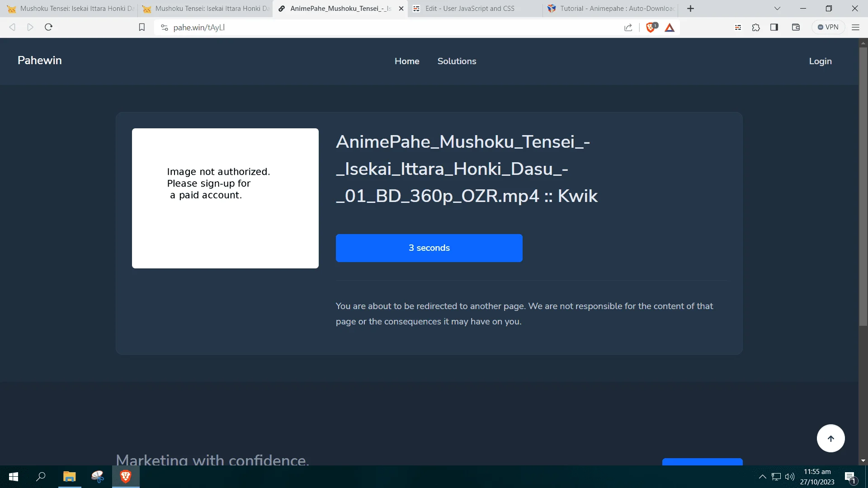
Task: Open Brave Rewards triangle icon
Action: [670, 28]
